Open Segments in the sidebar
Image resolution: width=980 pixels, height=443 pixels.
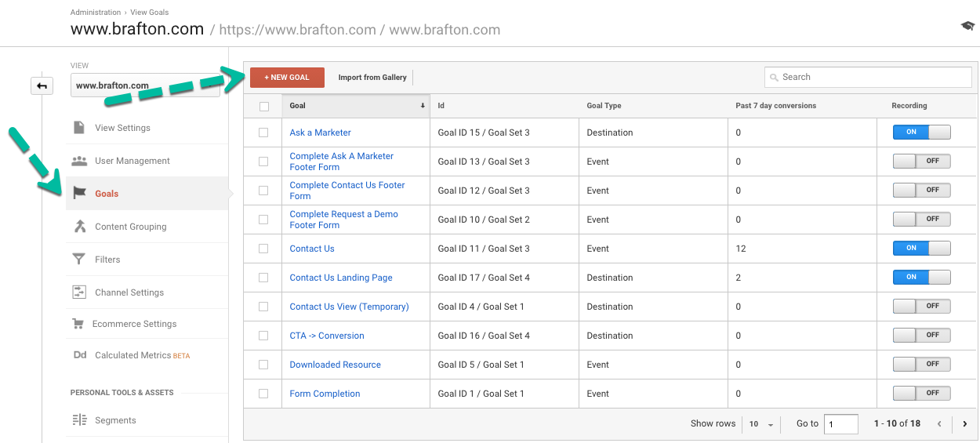click(x=115, y=420)
